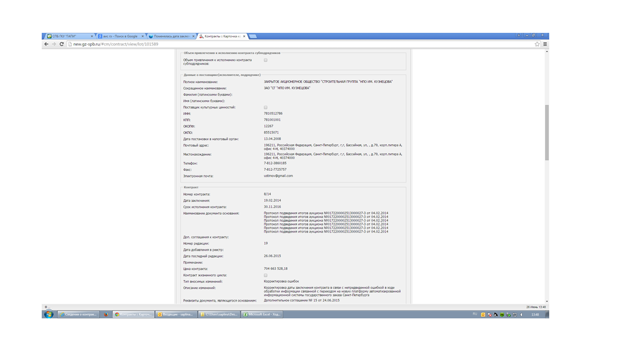Screen dimensions: 621x364
Task: Click the page vertical scrollbar thumb
Action: 547,132
